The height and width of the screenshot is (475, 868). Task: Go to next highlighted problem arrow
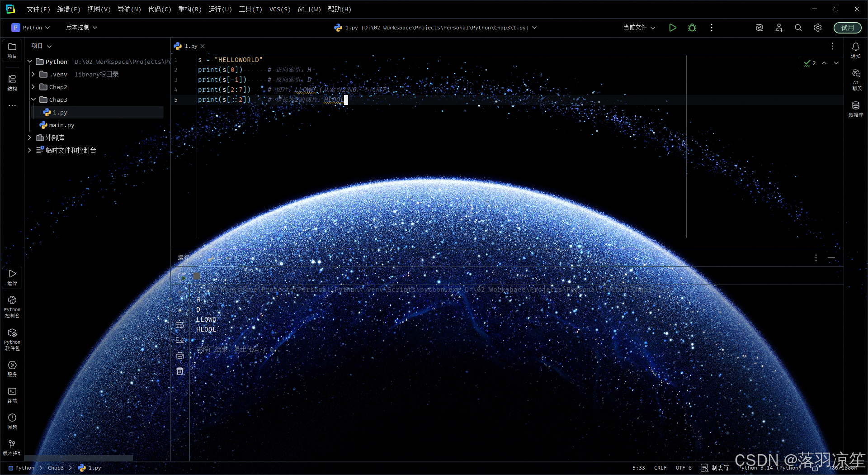[836, 63]
